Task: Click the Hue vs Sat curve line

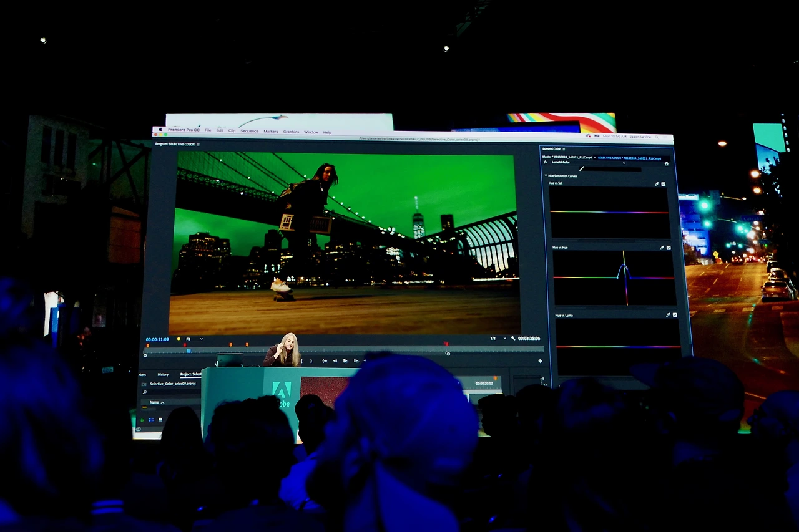Action: click(x=609, y=212)
